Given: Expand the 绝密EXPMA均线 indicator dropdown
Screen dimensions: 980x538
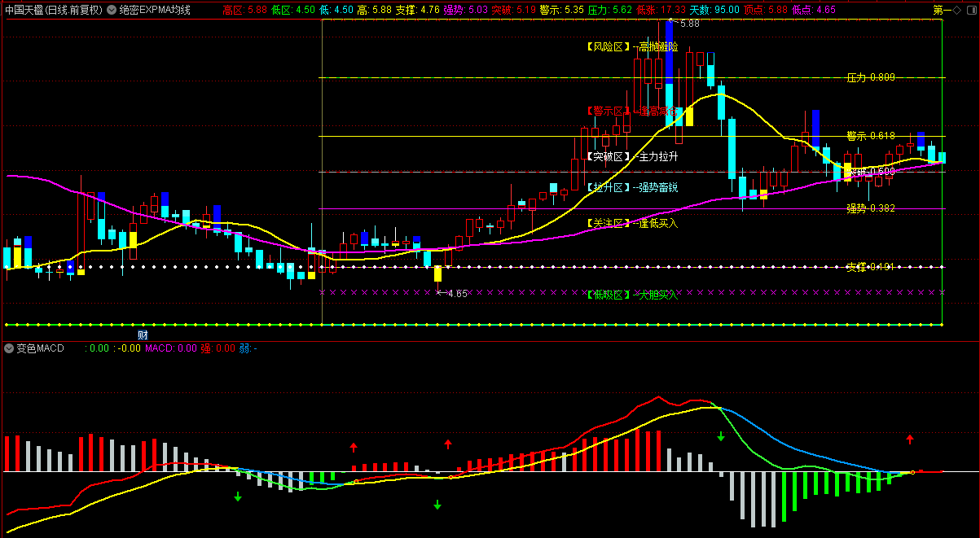Looking at the screenshot, I should pos(112,10).
